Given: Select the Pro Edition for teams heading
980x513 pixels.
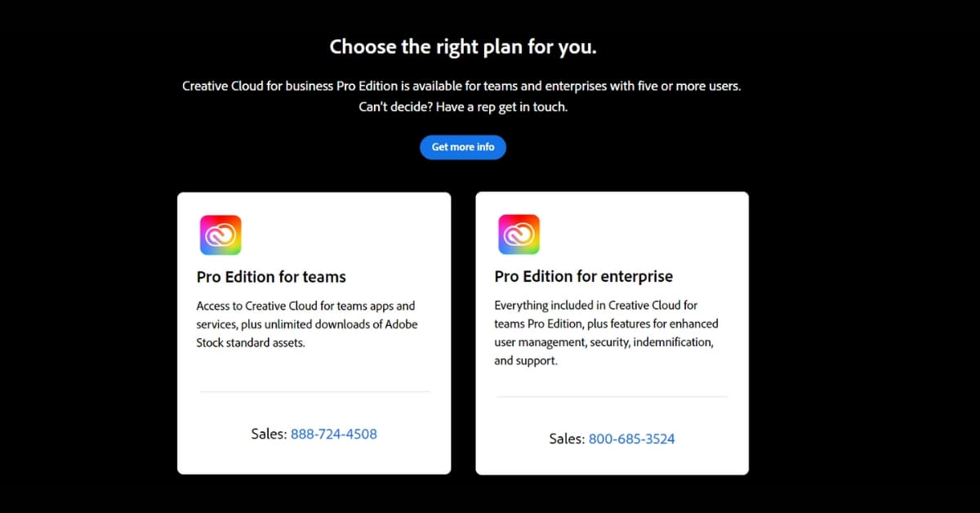Looking at the screenshot, I should [x=271, y=277].
